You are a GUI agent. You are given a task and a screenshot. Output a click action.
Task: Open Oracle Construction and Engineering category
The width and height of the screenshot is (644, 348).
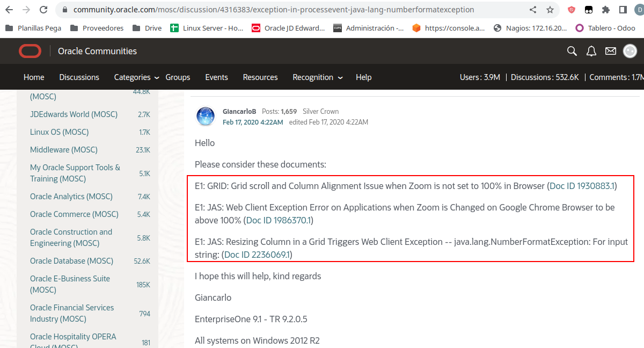point(71,237)
